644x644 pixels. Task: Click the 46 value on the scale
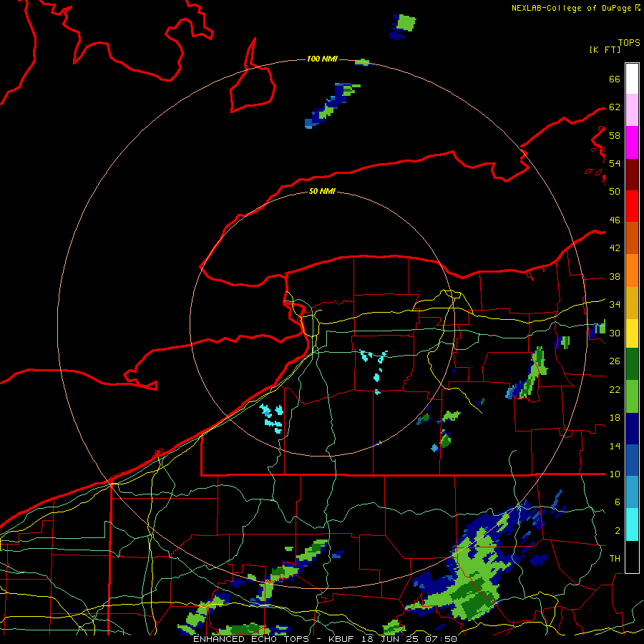tap(615, 220)
